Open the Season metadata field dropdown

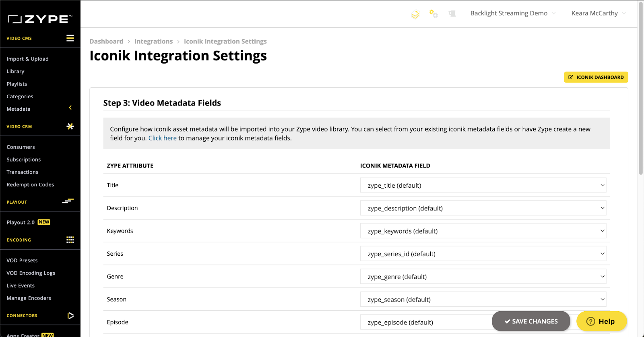point(483,300)
